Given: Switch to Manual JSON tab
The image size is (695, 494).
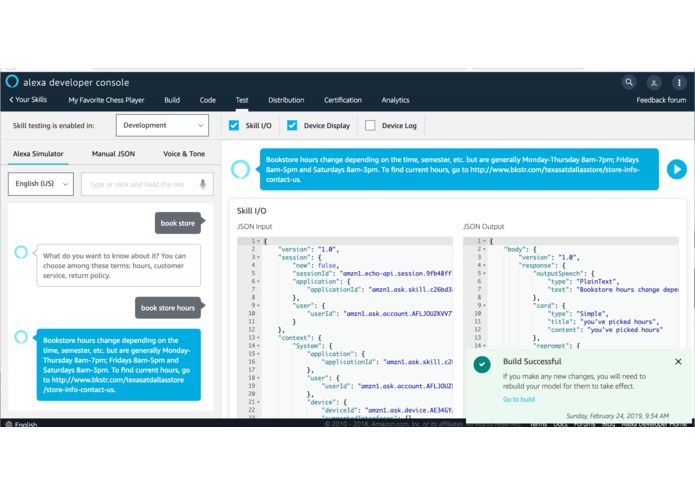Looking at the screenshot, I should pos(113,154).
